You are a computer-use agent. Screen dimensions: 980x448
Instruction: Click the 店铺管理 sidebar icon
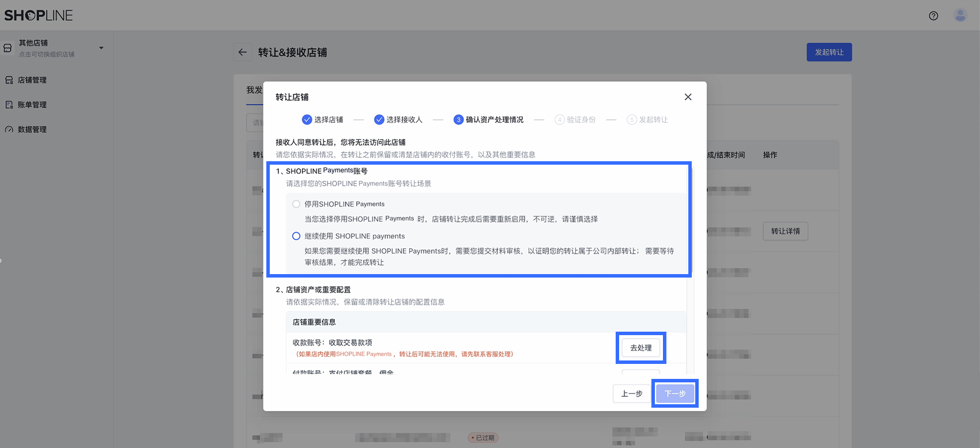[9, 80]
